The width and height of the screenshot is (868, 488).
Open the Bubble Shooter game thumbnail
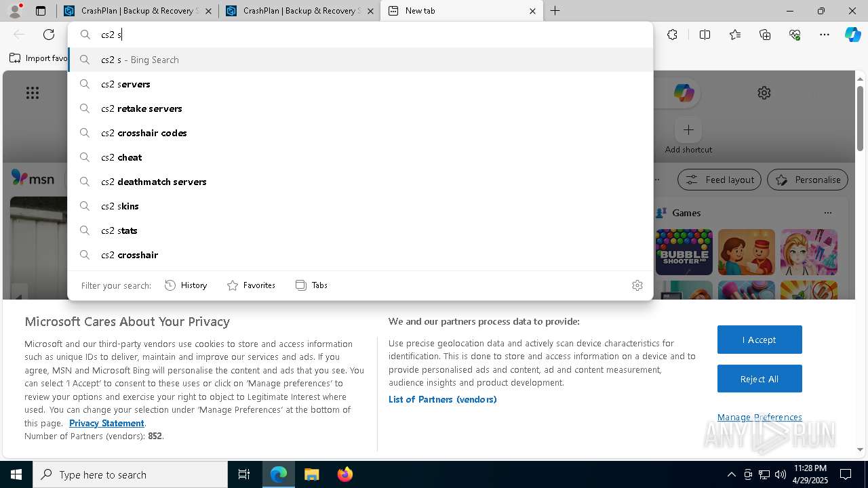pyautogui.click(x=684, y=251)
